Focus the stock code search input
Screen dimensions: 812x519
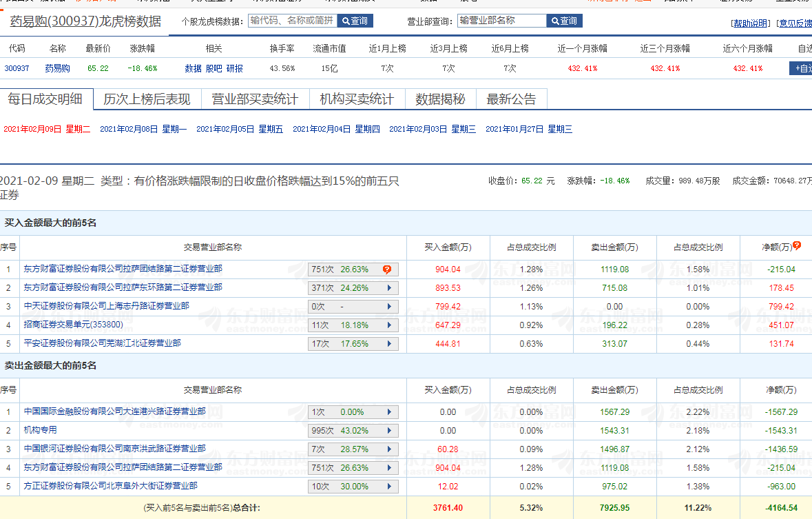click(293, 21)
